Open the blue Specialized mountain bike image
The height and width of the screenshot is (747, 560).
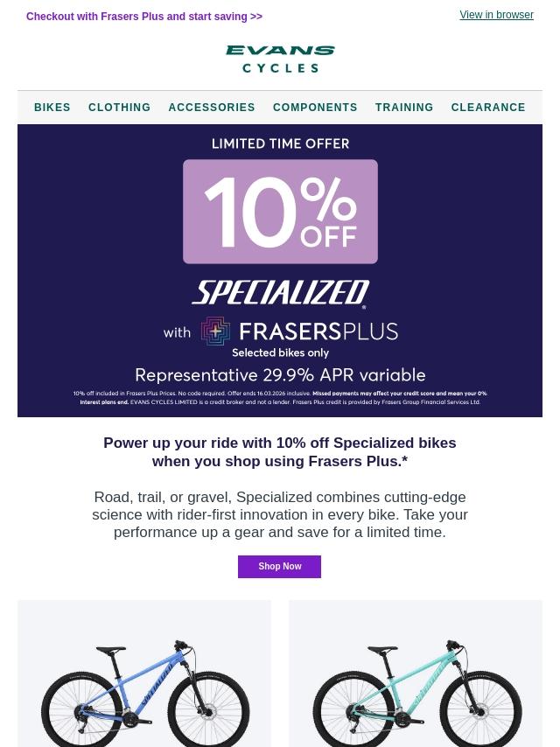(x=144, y=691)
